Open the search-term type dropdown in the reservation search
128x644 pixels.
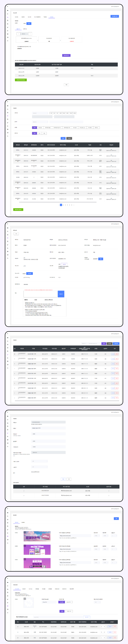[x=40, y=122]
